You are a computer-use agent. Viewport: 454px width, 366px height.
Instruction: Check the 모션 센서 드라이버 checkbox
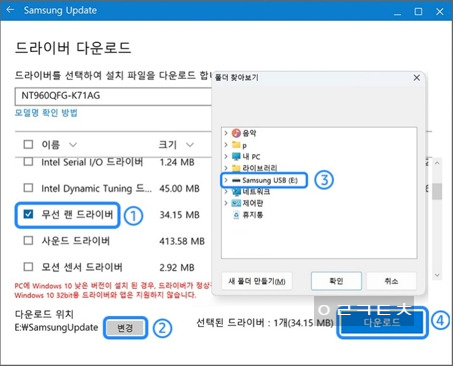[x=28, y=267]
